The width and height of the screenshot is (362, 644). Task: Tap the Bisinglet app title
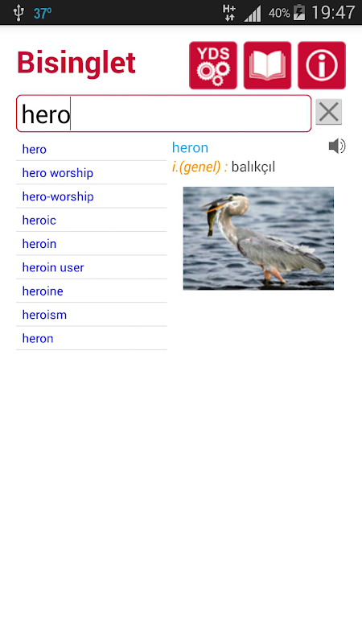[76, 63]
